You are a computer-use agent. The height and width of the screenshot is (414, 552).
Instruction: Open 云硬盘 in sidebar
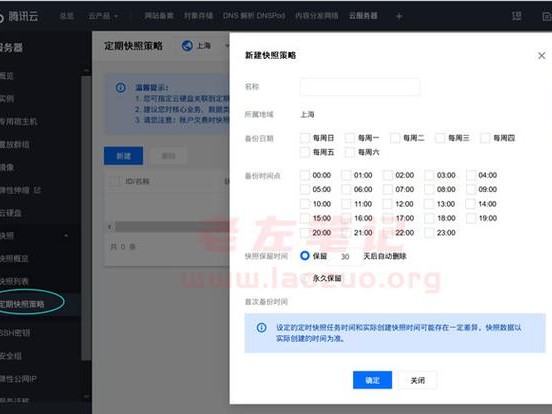click(11, 213)
